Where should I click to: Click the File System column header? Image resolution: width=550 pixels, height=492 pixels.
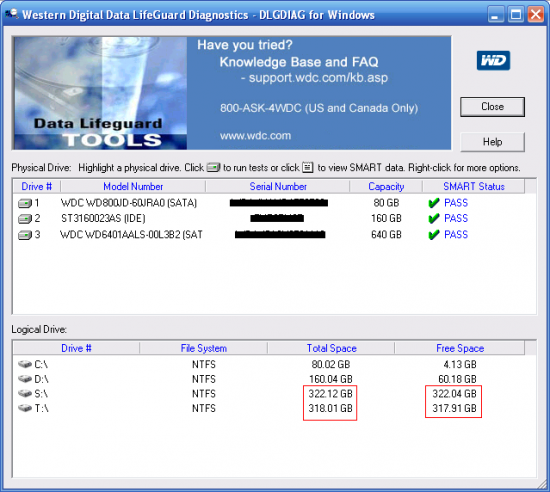(203, 348)
